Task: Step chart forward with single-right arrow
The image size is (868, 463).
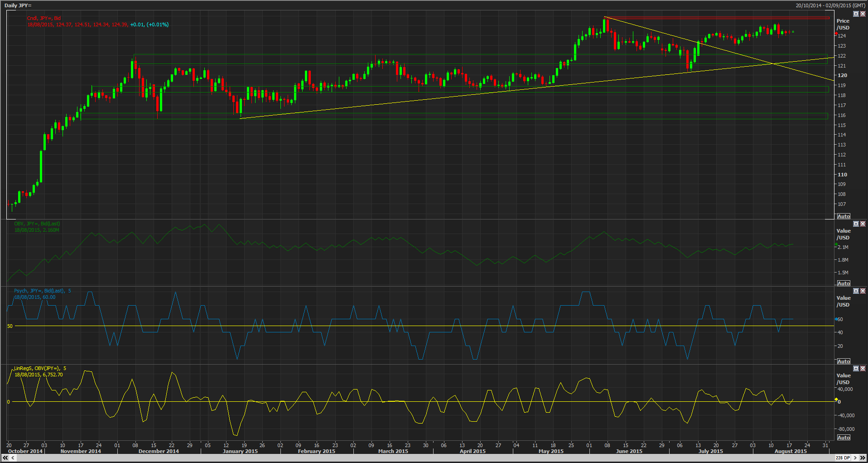Action: (x=855, y=458)
